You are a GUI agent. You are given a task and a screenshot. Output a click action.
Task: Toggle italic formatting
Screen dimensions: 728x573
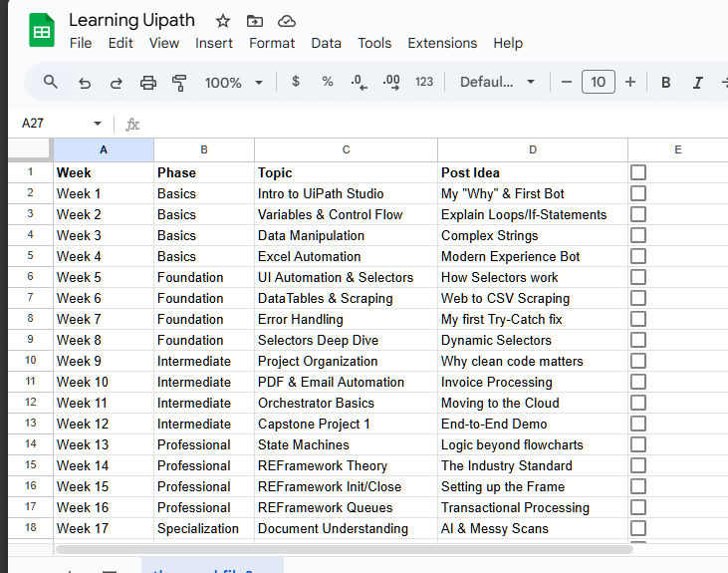click(697, 83)
